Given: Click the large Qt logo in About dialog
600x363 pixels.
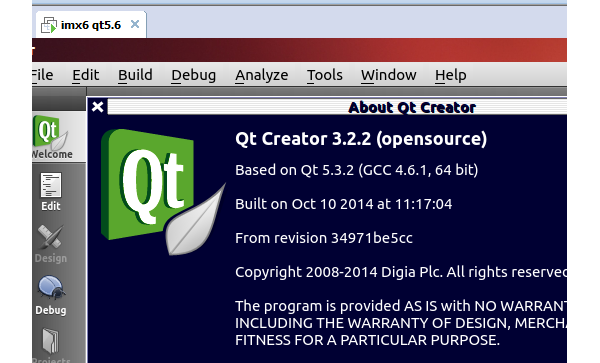Looking at the screenshot, I should tap(163, 192).
